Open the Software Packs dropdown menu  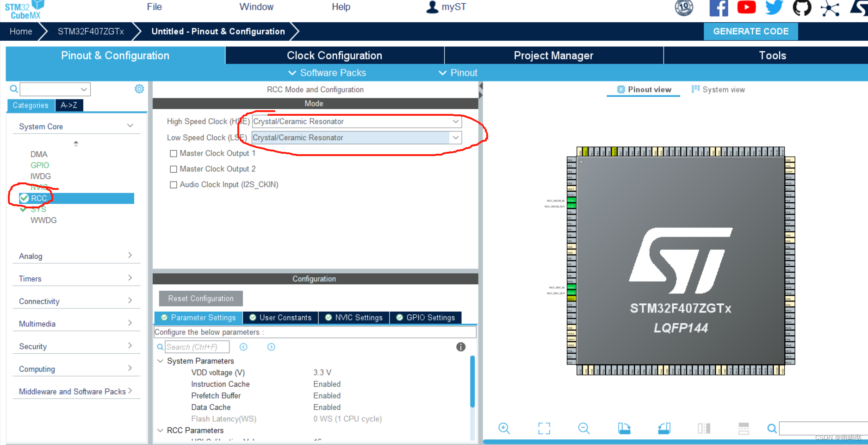327,73
